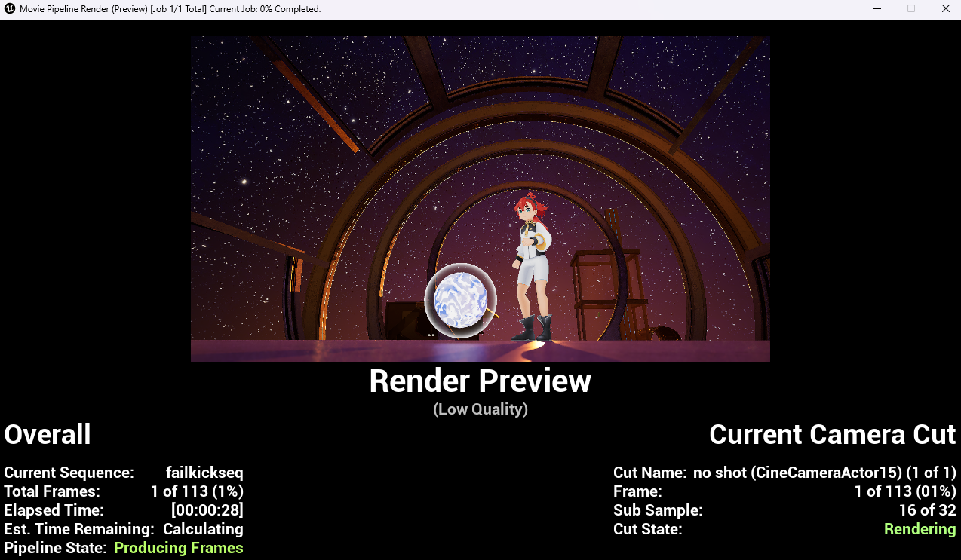Click the green 'Producing Frames' status
This screenshot has height=560, width=961.
179,548
